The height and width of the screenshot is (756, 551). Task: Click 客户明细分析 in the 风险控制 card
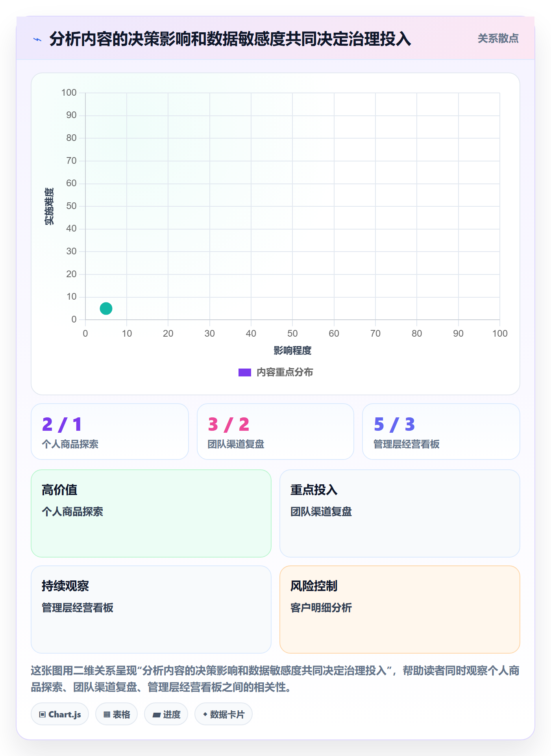(321, 608)
